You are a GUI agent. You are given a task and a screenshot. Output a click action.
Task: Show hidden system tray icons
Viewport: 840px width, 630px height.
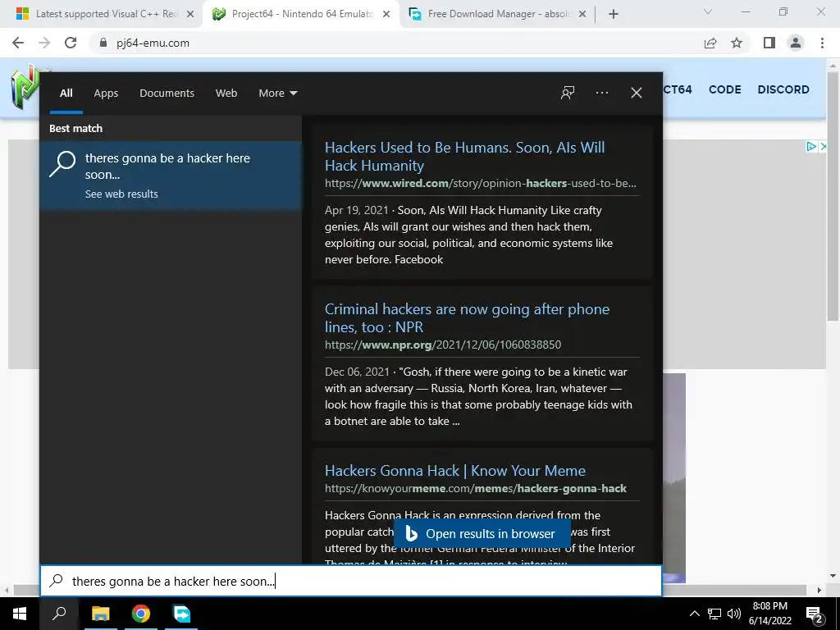694,614
